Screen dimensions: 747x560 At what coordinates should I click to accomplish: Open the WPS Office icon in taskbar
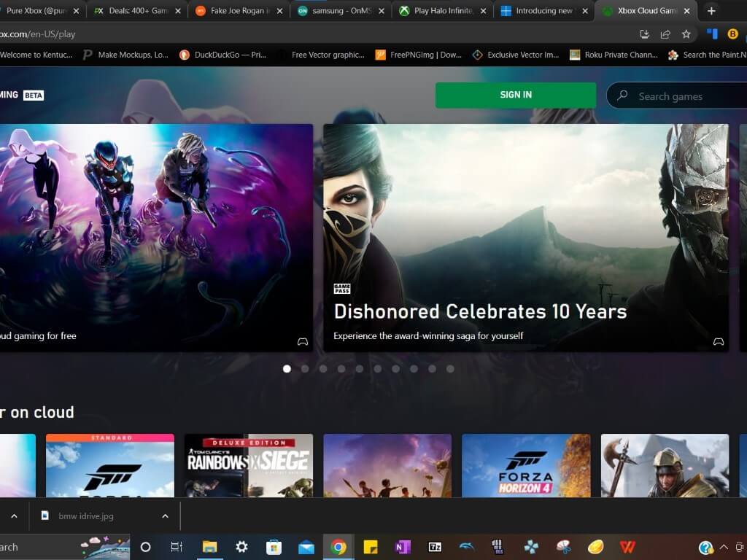(x=627, y=547)
